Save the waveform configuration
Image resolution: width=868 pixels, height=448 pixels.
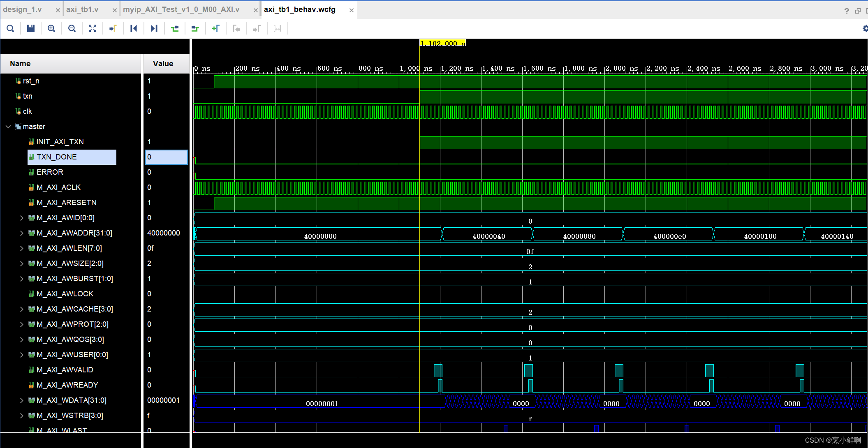tap(31, 28)
